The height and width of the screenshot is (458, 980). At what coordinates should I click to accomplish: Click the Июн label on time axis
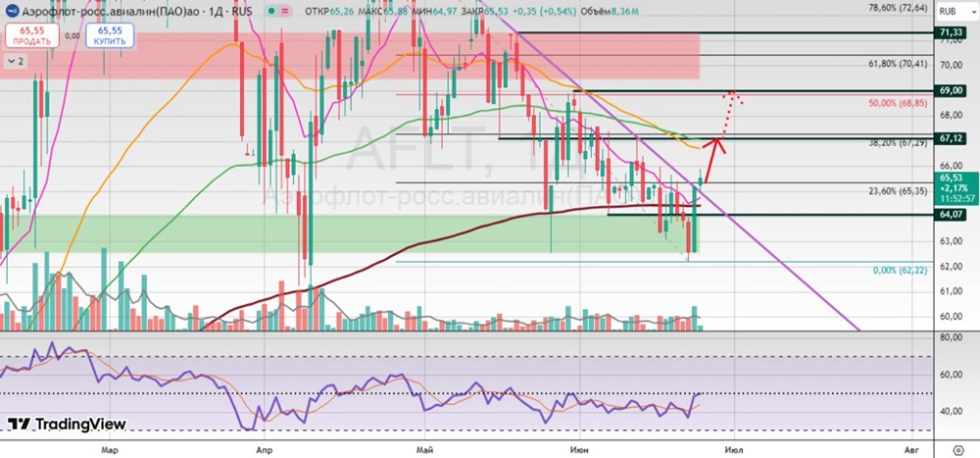tap(580, 449)
